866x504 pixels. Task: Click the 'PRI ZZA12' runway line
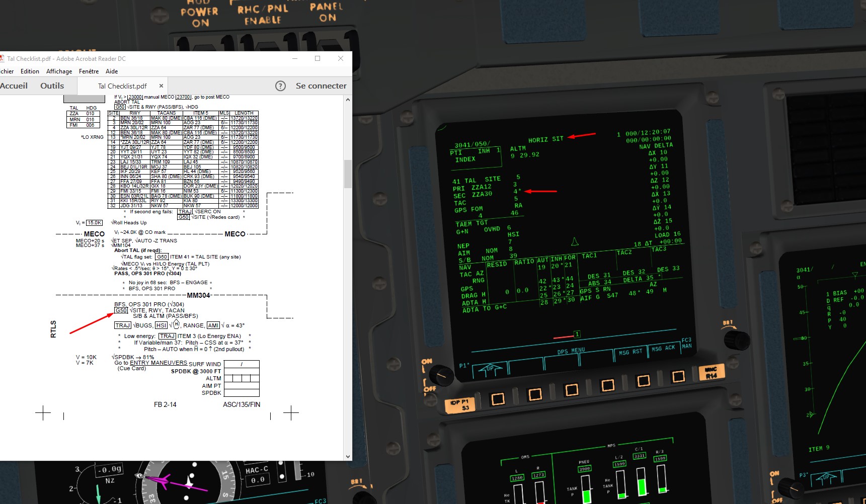pos(471,188)
